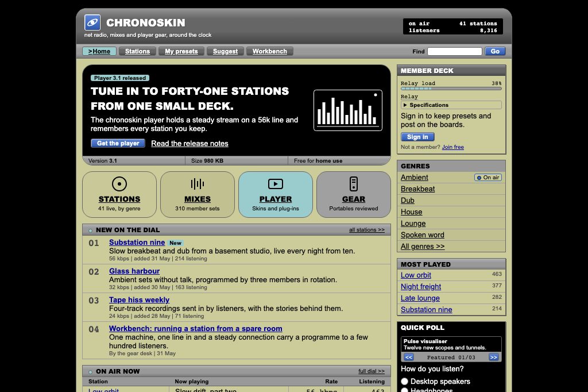Click the Go search button

(x=495, y=51)
